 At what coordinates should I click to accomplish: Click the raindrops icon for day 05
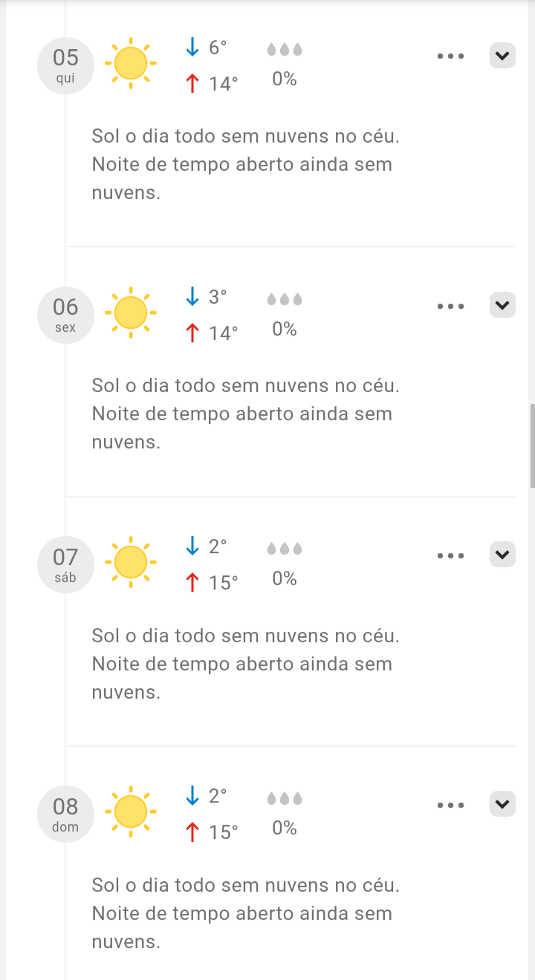point(285,50)
